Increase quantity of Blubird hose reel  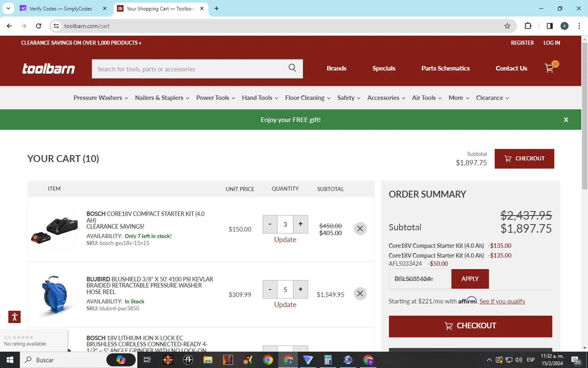pos(300,289)
